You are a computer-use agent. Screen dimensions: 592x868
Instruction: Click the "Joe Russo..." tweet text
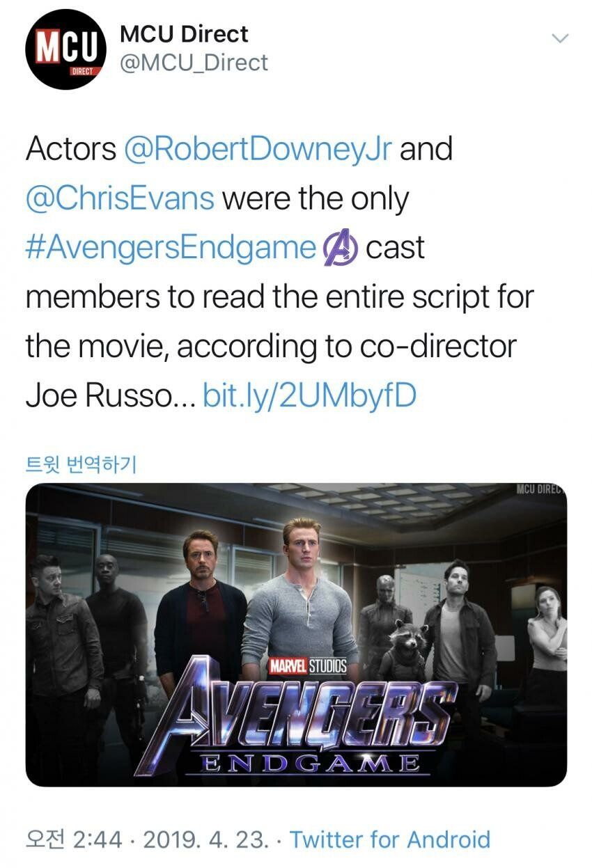click(x=111, y=395)
